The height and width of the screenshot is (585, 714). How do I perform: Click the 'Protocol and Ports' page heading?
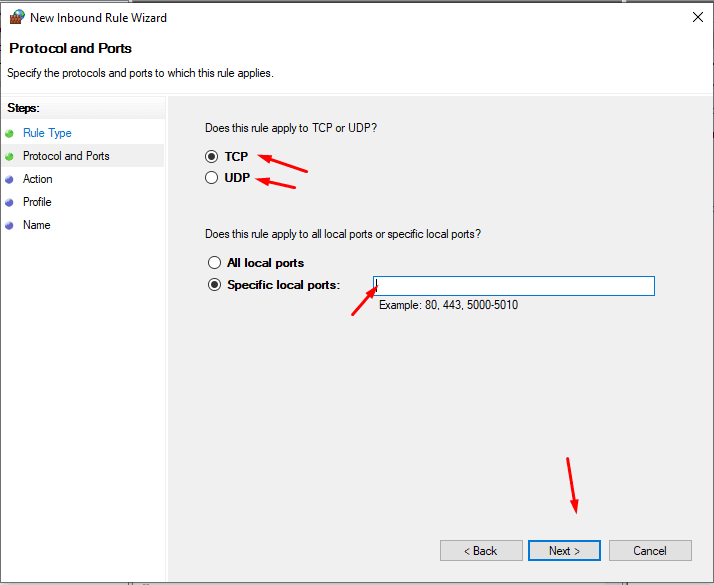tap(71, 48)
